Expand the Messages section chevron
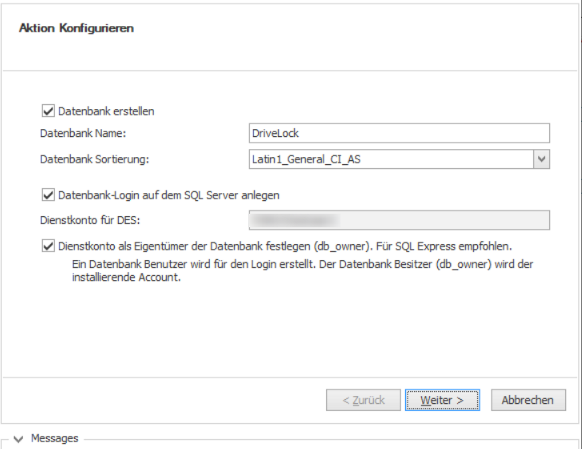The height and width of the screenshot is (449, 582). click(18, 439)
